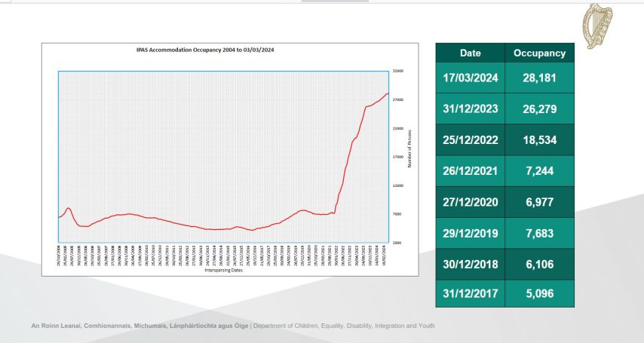
Task: Click the 32000 y-axis tick label
Action: (x=397, y=72)
